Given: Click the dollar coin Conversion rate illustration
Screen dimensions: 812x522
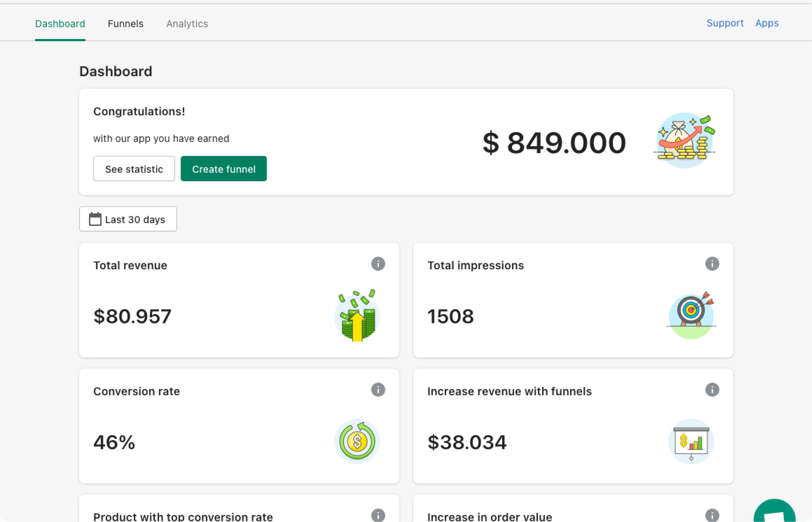Looking at the screenshot, I should point(357,441).
